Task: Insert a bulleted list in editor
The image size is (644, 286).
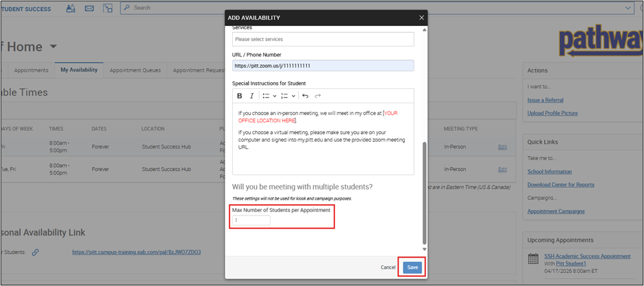Action: point(266,96)
